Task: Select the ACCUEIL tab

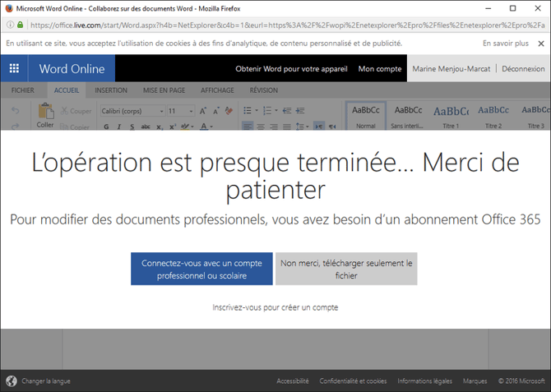Action: [67, 90]
